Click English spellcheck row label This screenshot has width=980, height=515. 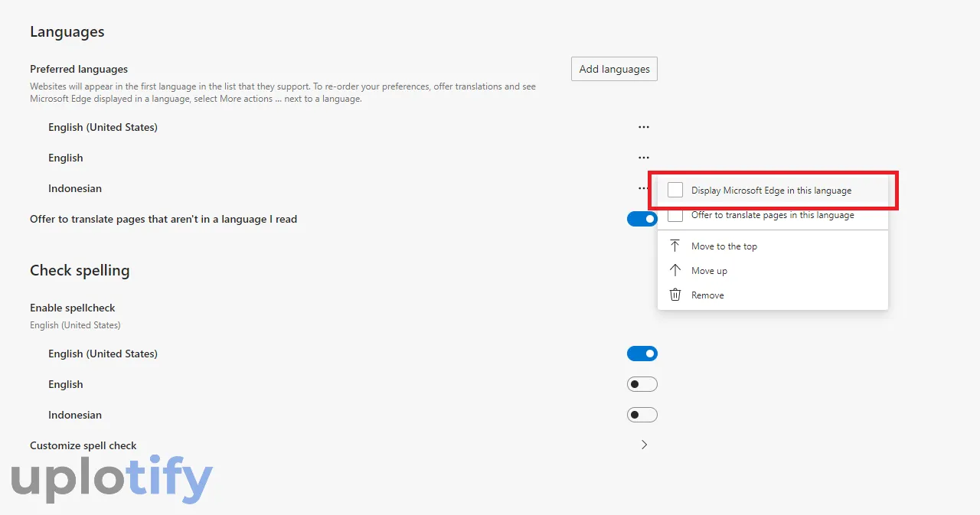tap(66, 384)
